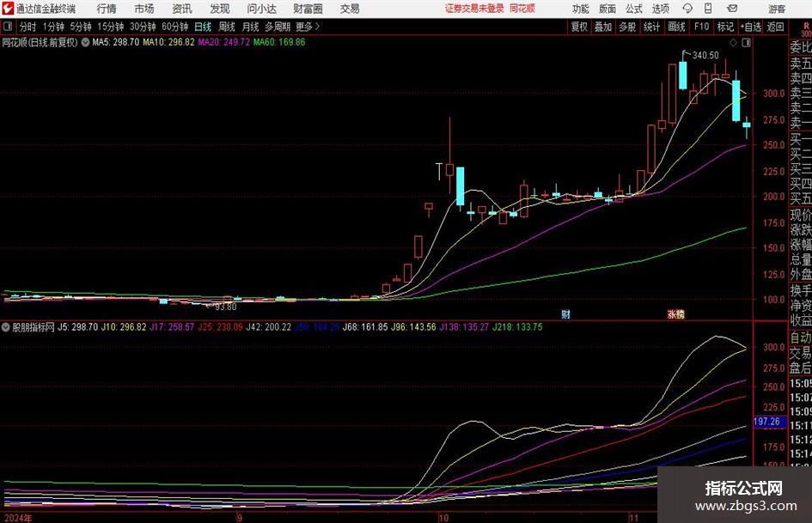Open the 资讯 menu
Image resolution: width=812 pixels, height=523 pixels.
182,9
